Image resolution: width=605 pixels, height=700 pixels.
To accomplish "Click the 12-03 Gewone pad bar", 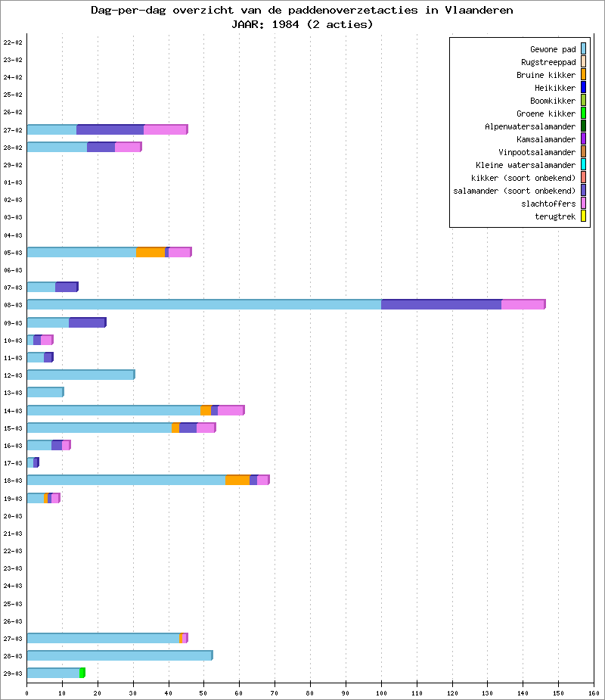I will pyautogui.click(x=79, y=375).
